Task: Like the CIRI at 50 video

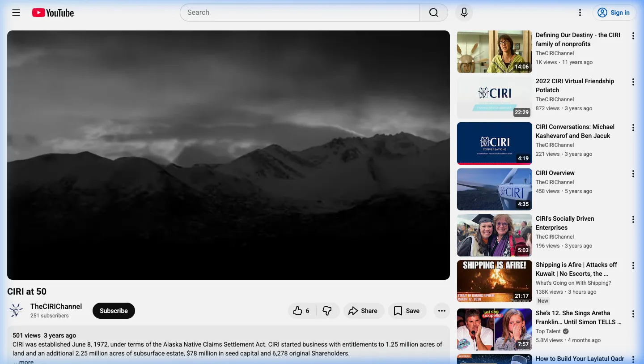Action: (302, 311)
